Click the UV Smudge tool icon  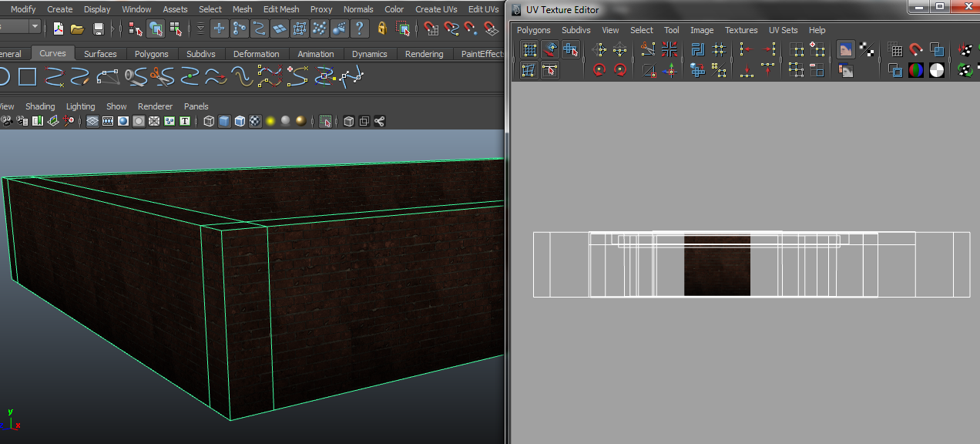click(550, 50)
